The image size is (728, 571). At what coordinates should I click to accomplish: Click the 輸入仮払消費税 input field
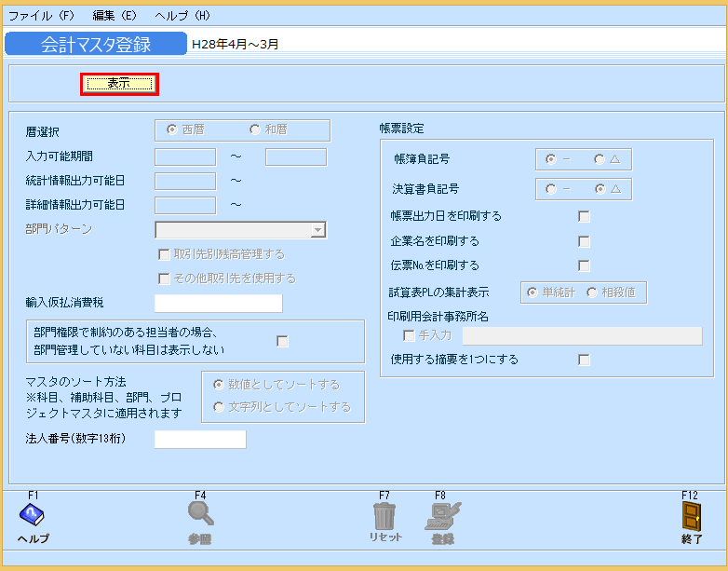click(x=218, y=304)
